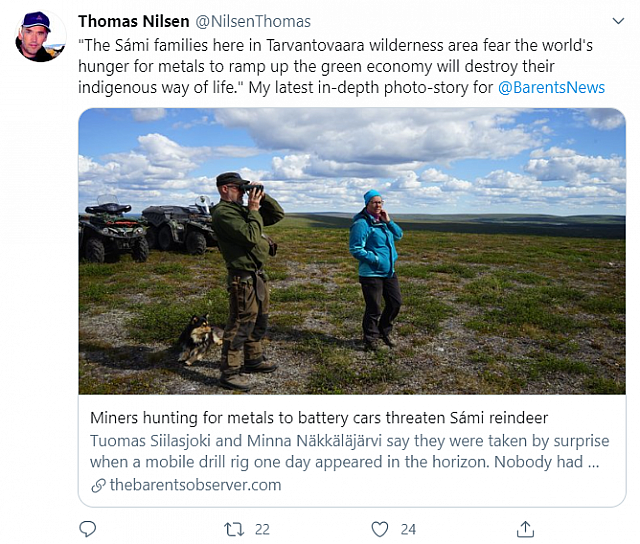Open Thomas Nilsen's profile avatar
The width and height of the screenshot is (640, 544).
click(40, 36)
